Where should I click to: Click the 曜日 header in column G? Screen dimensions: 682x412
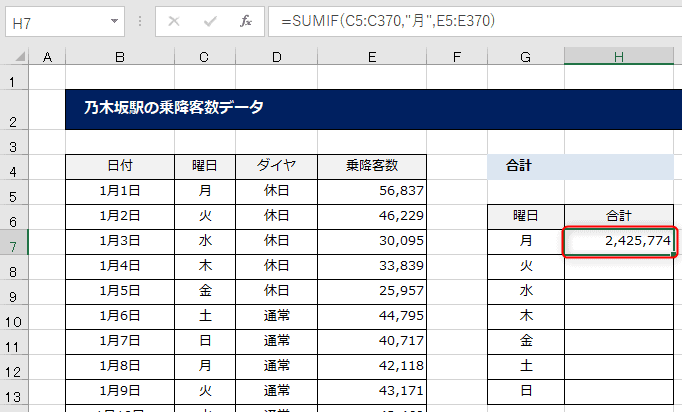click(x=526, y=217)
